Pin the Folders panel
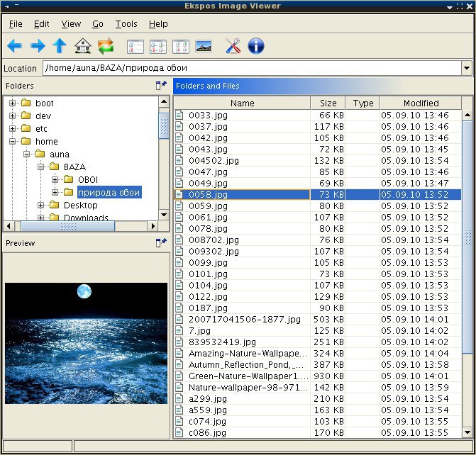 point(161,85)
